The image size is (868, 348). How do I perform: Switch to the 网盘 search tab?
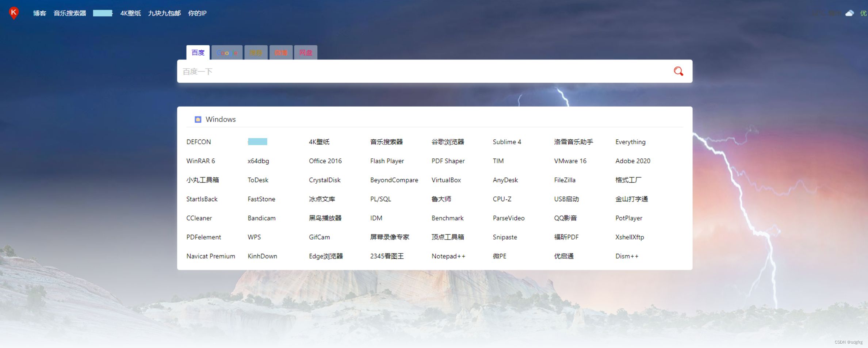[x=306, y=53]
